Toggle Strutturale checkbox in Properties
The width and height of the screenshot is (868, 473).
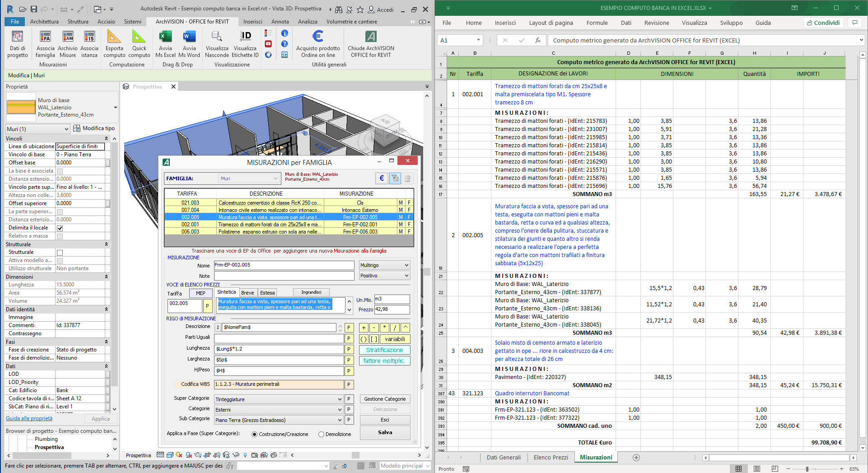click(x=60, y=252)
